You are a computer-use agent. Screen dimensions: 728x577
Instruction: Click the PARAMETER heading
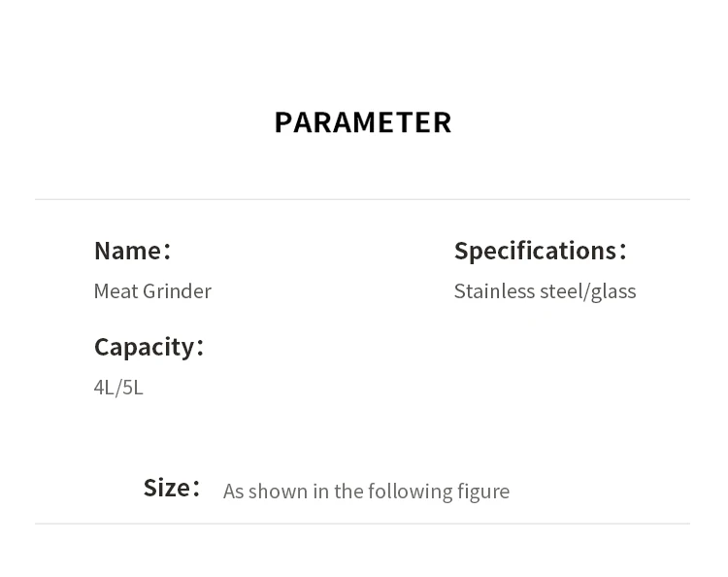pos(363,122)
